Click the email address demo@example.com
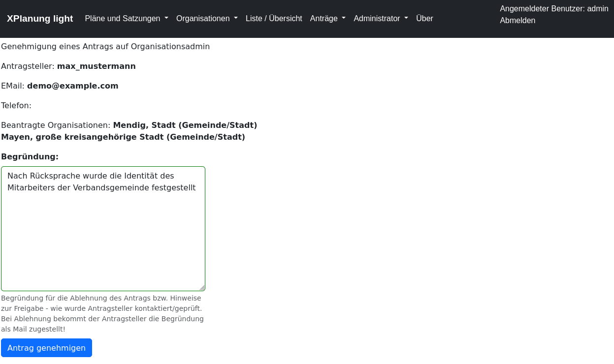Image resolution: width=614 pixels, height=364 pixels. pos(72,86)
